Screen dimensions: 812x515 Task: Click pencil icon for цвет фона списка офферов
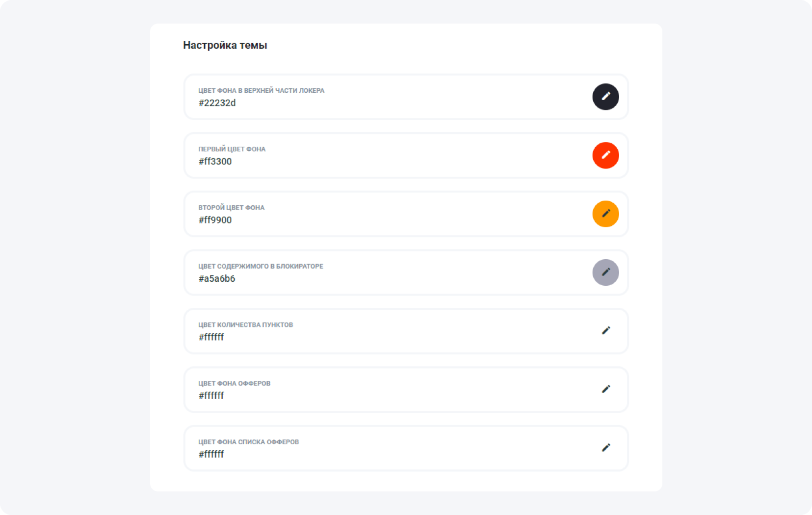(605, 448)
